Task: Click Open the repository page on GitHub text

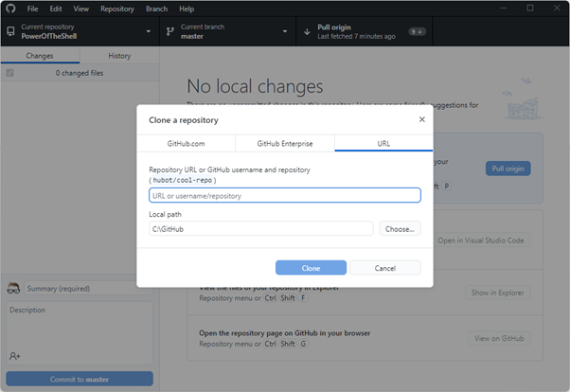Action: [285, 332]
